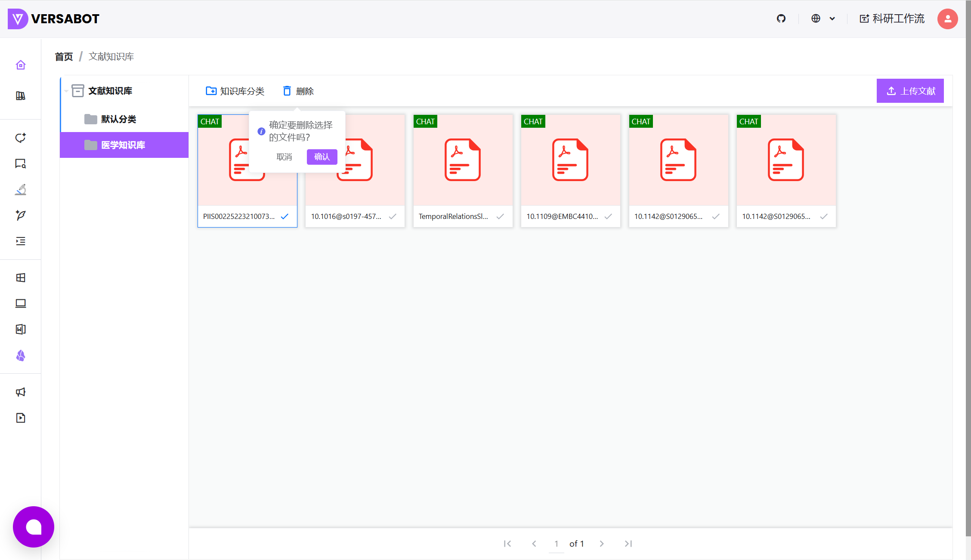Click the home icon in the sidebar
Screen dimensions: 971x560
pyautogui.click(x=21, y=65)
